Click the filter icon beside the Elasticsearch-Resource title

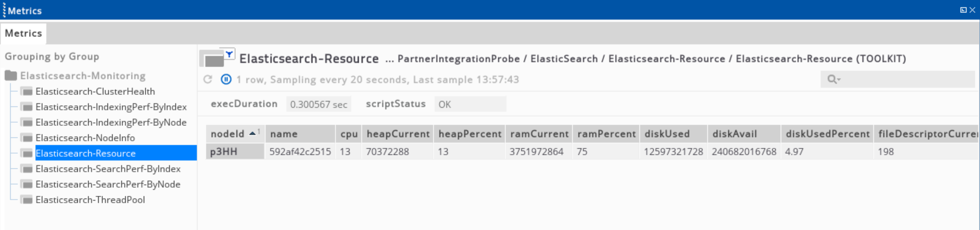(229, 54)
